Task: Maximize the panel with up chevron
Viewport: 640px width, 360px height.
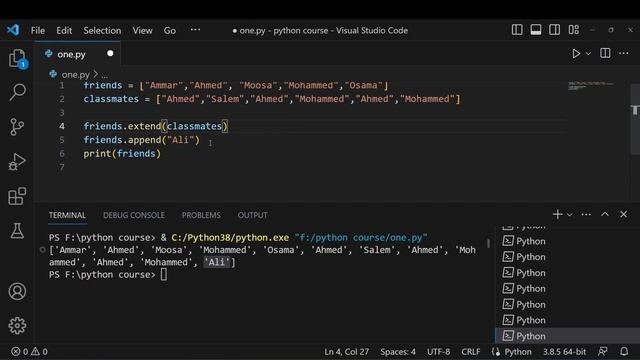Action: tap(605, 214)
